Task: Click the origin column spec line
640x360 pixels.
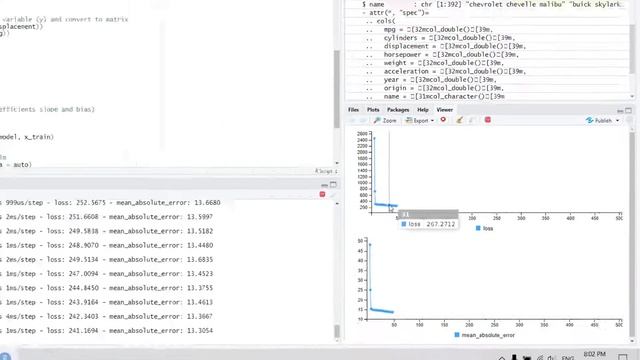Action: (435, 88)
